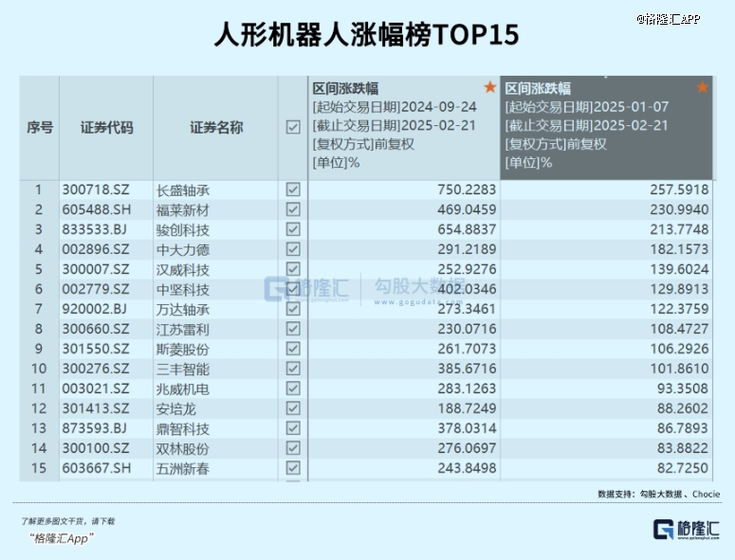Toggle the checkbox for 鼎智科技
The height and width of the screenshot is (560, 735).
pos(293,428)
